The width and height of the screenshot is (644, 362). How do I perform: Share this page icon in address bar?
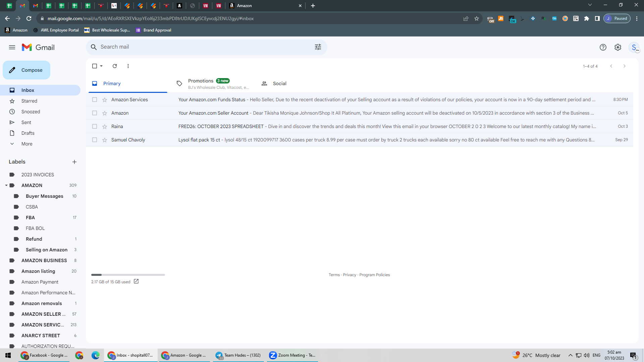pos(466,18)
